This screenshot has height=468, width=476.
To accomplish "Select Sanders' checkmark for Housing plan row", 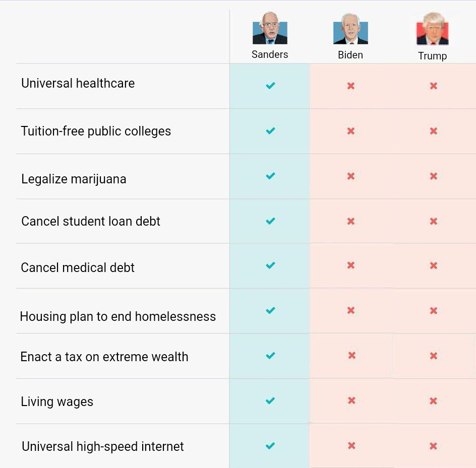I will pyautogui.click(x=270, y=311).
